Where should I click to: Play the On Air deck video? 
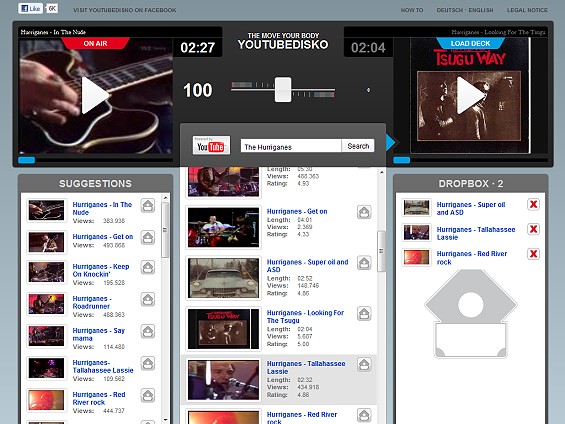(95, 95)
